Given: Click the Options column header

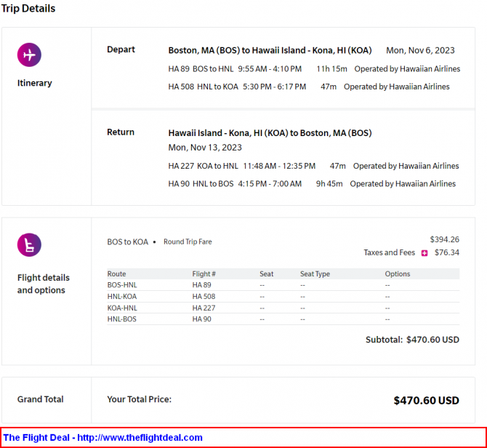Looking at the screenshot, I should coord(398,274).
